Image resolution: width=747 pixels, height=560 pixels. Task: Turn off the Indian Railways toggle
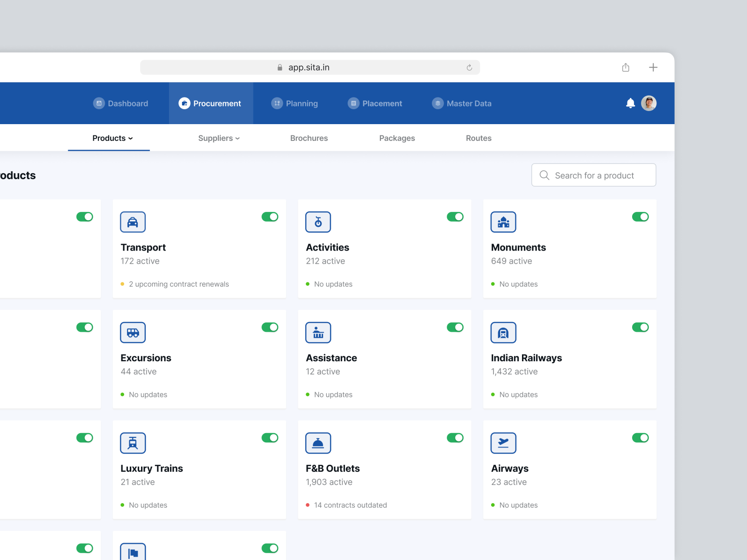click(x=640, y=327)
